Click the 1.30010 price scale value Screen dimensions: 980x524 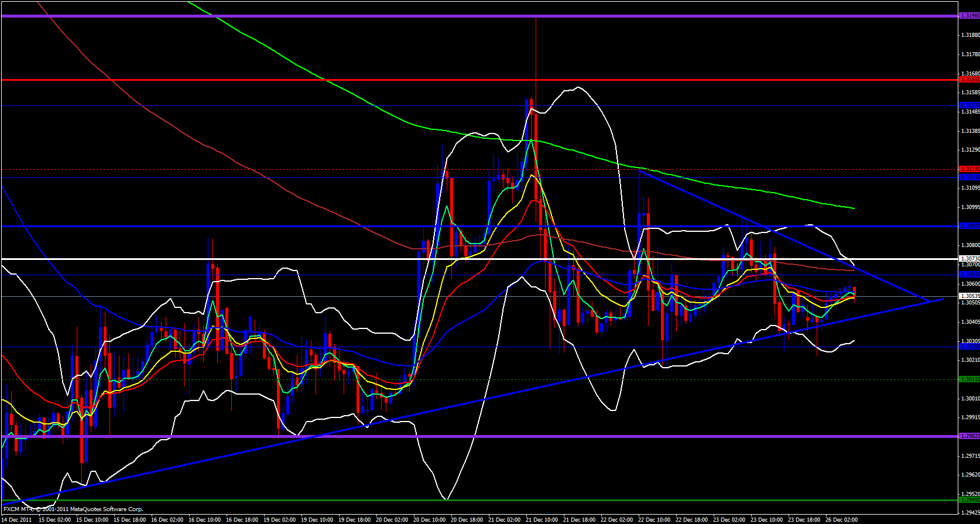pyautogui.click(x=970, y=399)
